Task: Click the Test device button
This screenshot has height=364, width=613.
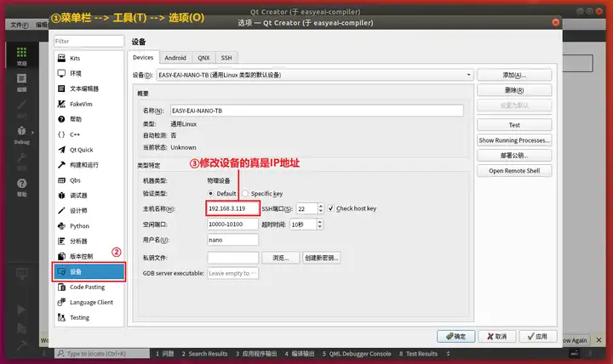Action: click(x=514, y=125)
